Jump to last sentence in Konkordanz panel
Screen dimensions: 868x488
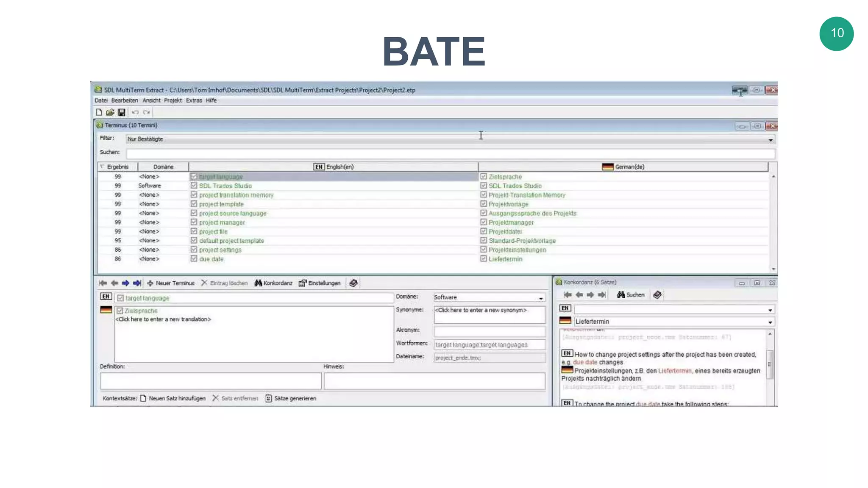coord(602,295)
